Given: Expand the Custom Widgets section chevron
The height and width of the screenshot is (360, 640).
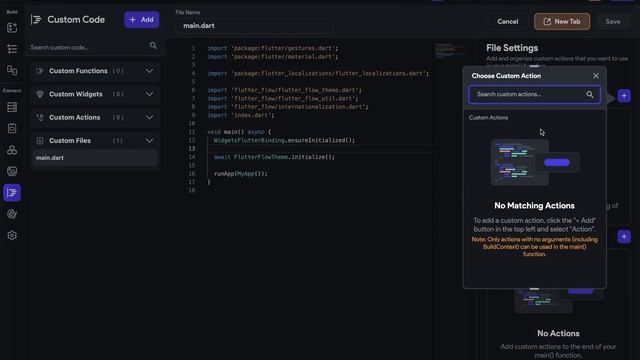Looking at the screenshot, I should coord(149,94).
